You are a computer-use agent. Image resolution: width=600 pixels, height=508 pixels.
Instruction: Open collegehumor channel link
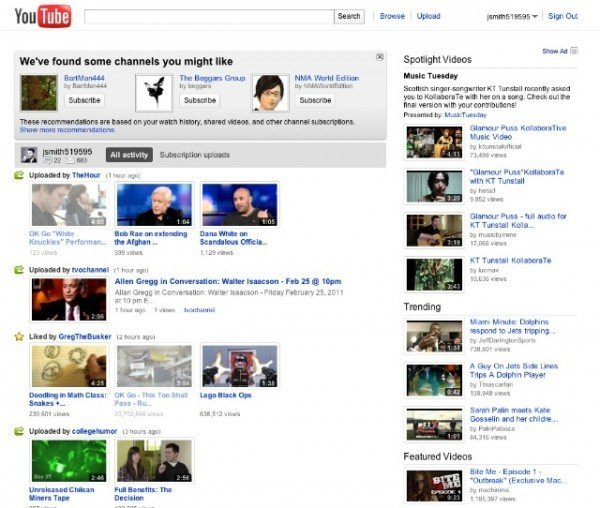point(95,431)
